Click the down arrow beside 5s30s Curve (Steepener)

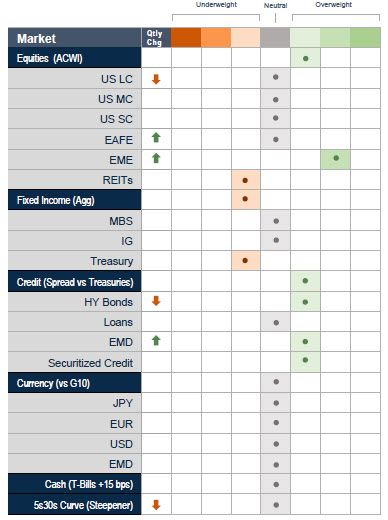coord(156,505)
